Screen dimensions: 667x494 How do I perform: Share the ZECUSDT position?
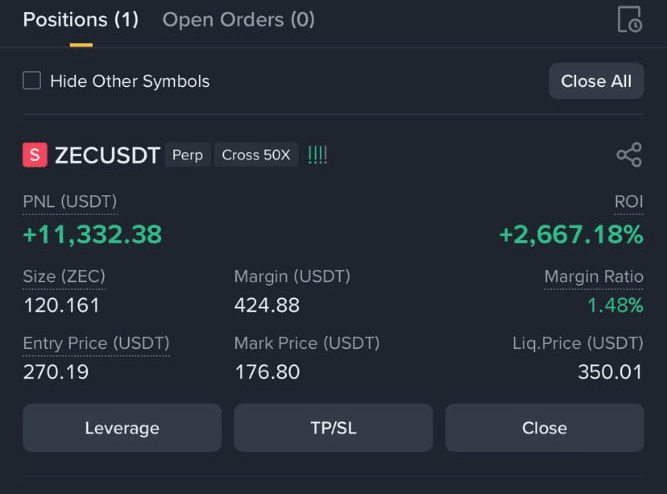(x=629, y=154)
